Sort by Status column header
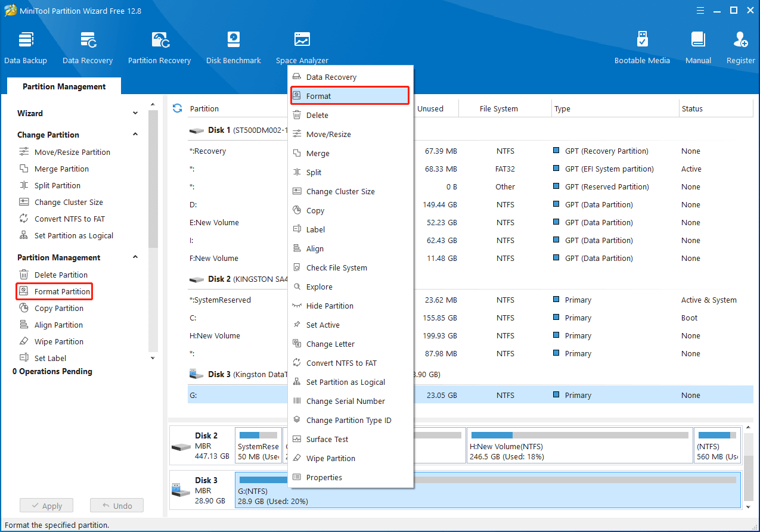Image resolution: width=760 pixels, height=532 pixels. pyautogui.click(x=692, y=108)
